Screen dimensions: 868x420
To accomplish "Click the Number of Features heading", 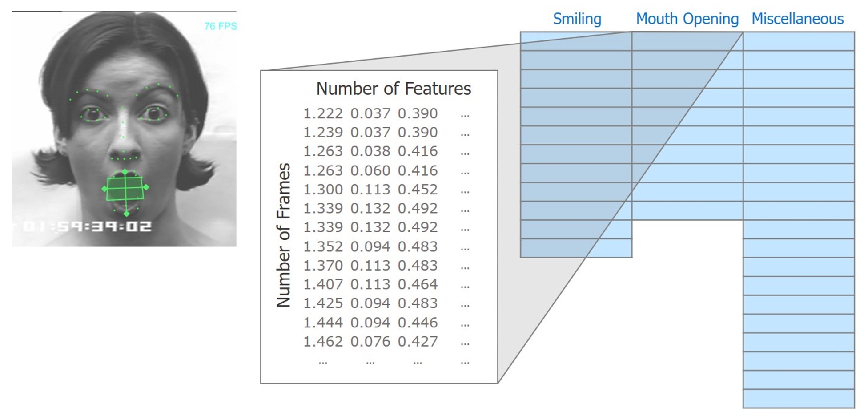I will [393, 89].
